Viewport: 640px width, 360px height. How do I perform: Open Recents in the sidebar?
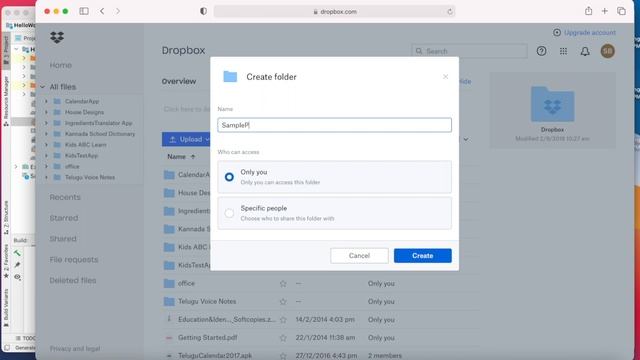click(65, 197)
